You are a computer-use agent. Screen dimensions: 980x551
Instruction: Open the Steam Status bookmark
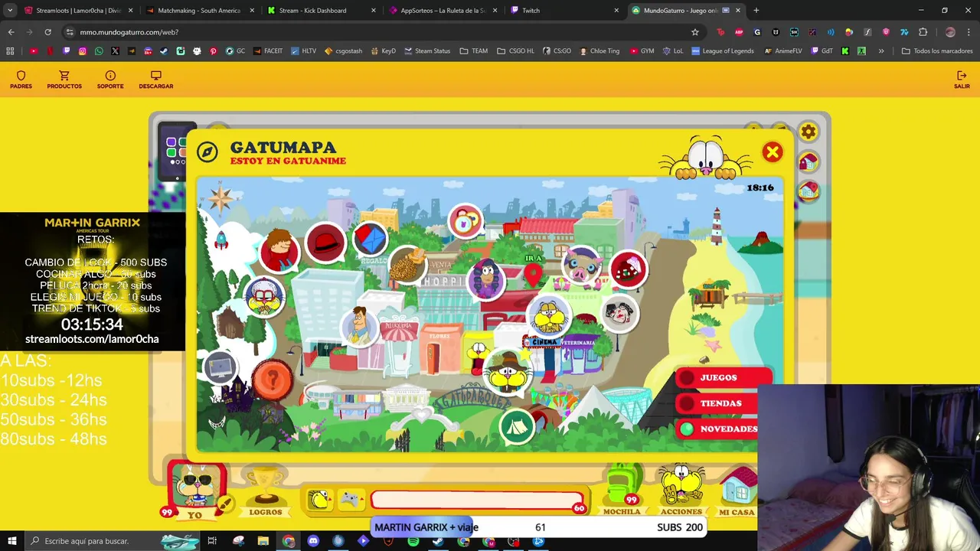(x=427, y=51)
